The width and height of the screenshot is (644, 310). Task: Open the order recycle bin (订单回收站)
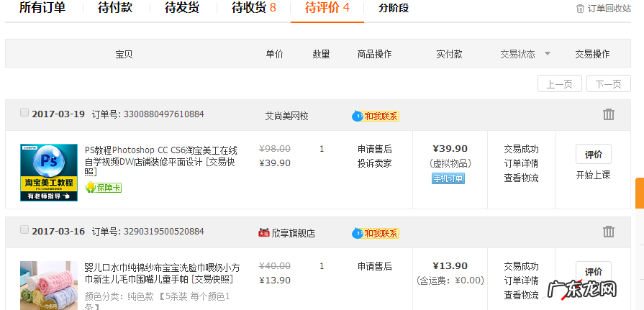(x=604, y=9)
